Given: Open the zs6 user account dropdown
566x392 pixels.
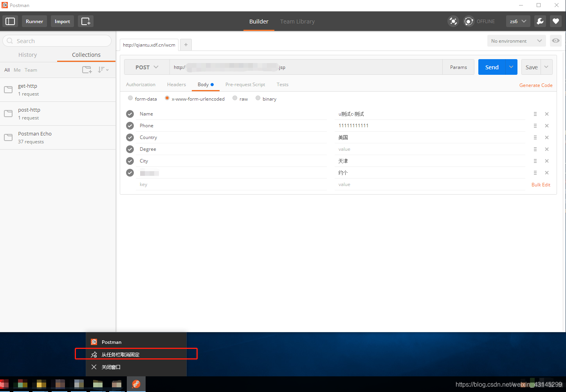Looking at the screenshot, I should point(518,21).
